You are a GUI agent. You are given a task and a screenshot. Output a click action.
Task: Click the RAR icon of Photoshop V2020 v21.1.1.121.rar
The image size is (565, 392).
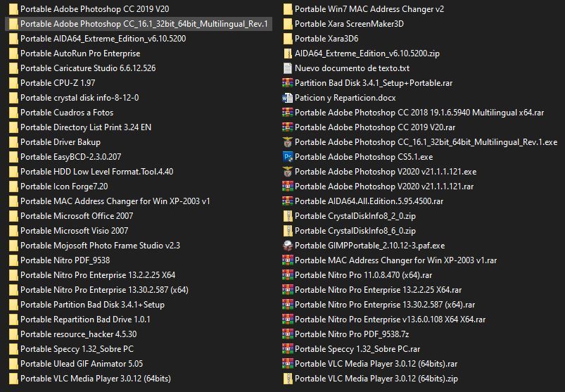point(287,186)
